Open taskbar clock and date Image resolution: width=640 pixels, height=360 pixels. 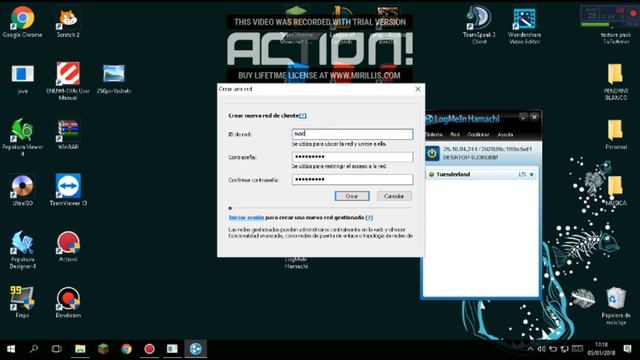(601, 349)
